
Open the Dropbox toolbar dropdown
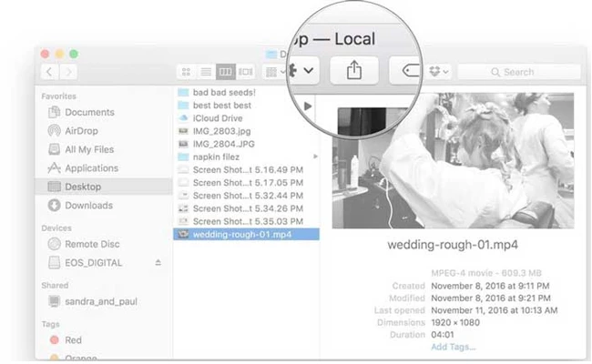point(439,71)
